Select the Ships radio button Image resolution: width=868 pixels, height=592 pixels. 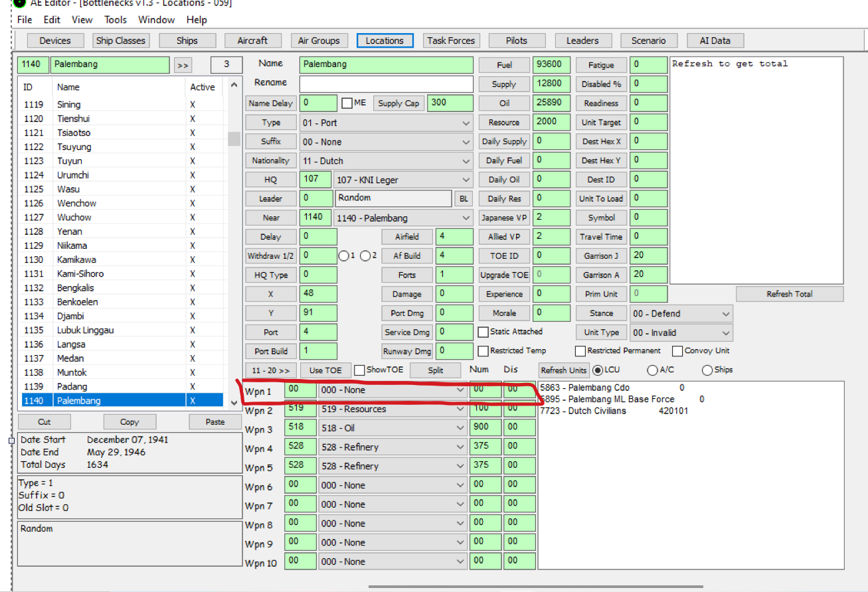click(x=707, y=370)
